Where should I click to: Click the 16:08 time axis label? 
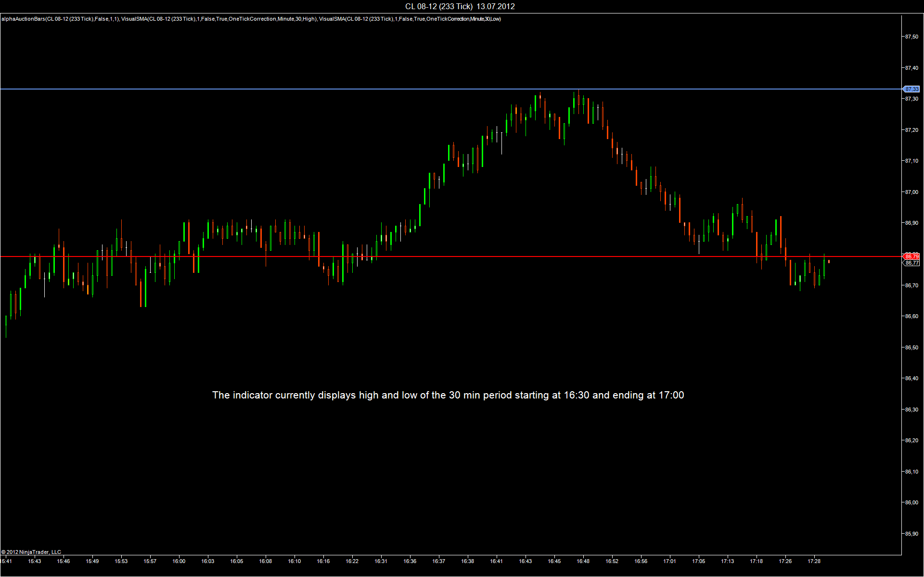(x=266, y=561)
